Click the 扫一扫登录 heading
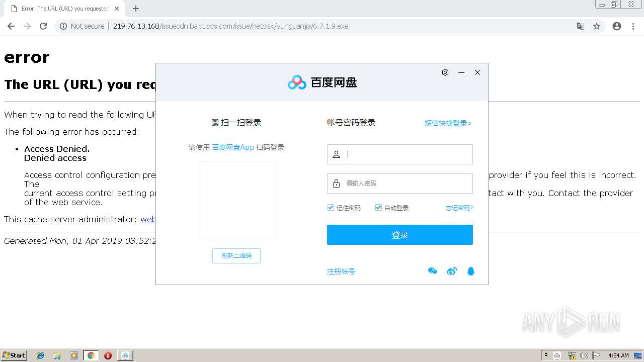This screenshot has height=362, width=644. pyautogui.click(x=236, y=123)
